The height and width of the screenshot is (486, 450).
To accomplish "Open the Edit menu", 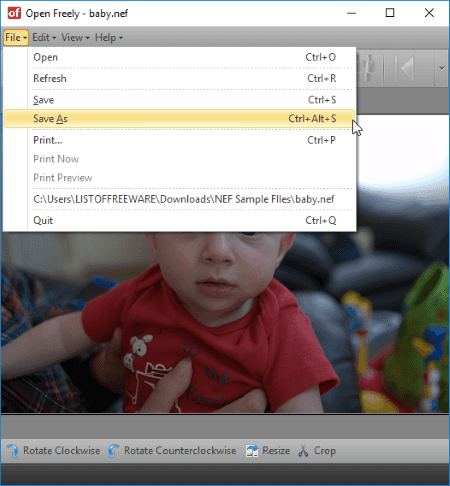I will pos(44,37).
